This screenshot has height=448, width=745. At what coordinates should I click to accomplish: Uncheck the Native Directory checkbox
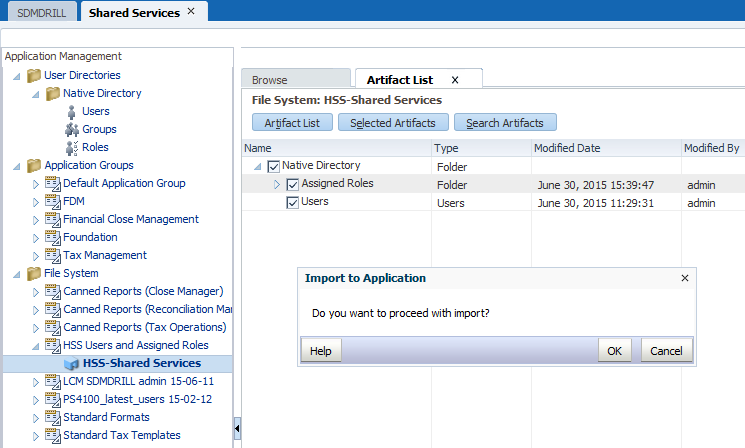274,166
